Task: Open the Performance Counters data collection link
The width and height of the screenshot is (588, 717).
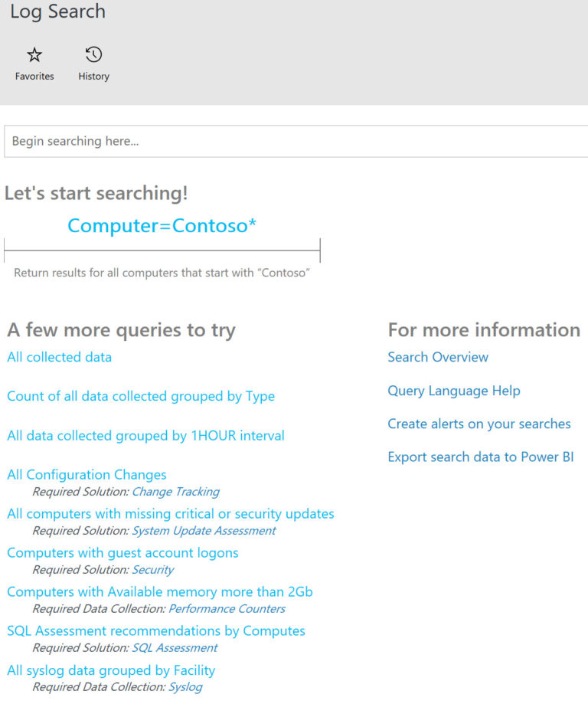Action: 227,609
